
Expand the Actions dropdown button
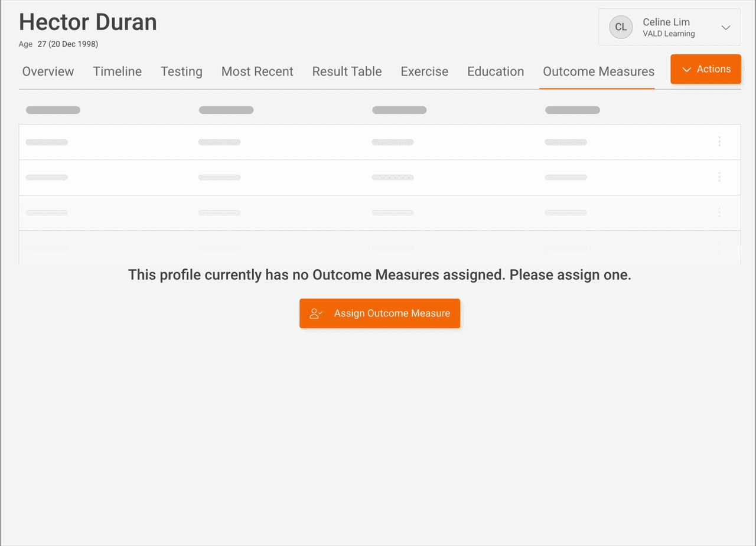click(x=706, y=69)
